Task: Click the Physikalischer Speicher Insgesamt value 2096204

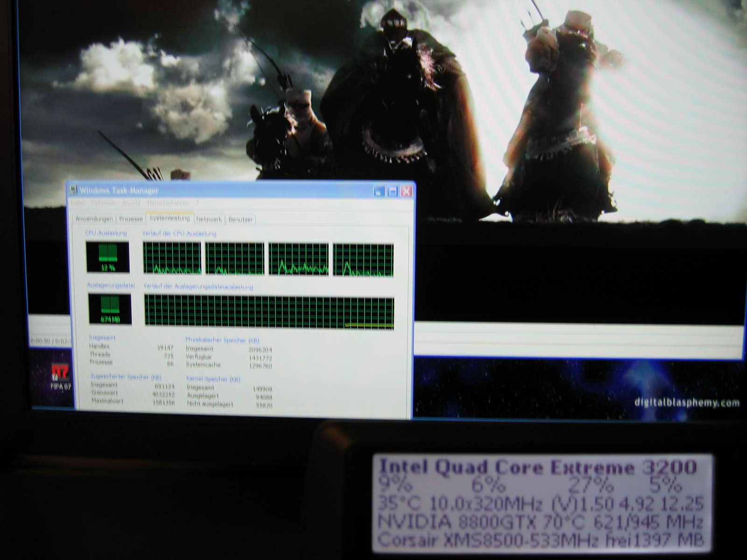Action: click(x=261, y=350)
